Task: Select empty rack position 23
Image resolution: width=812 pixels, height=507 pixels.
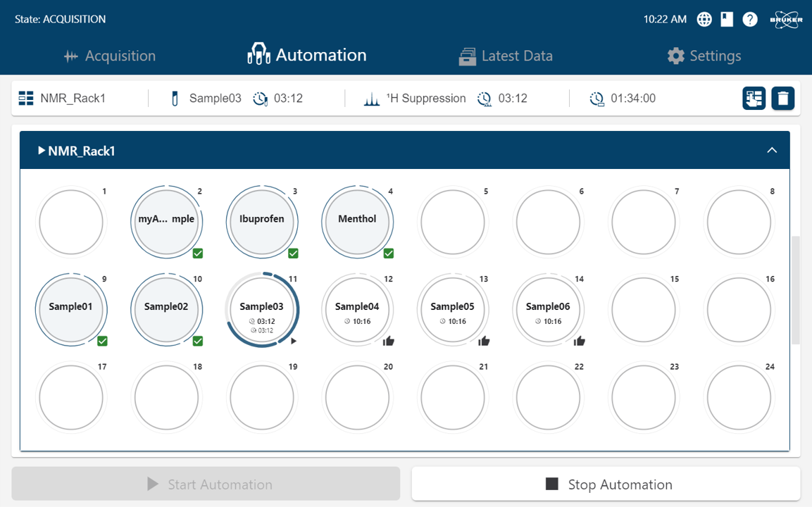Action: 643,397
